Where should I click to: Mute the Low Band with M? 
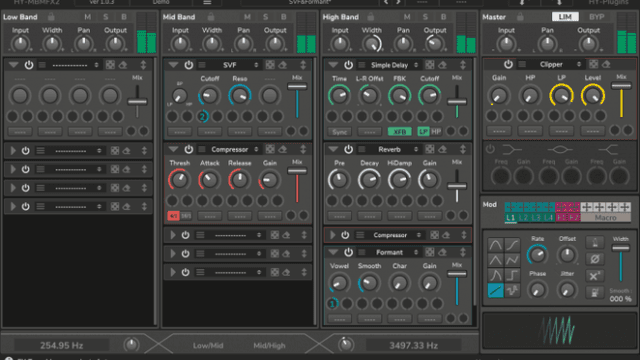click(87, 17)
